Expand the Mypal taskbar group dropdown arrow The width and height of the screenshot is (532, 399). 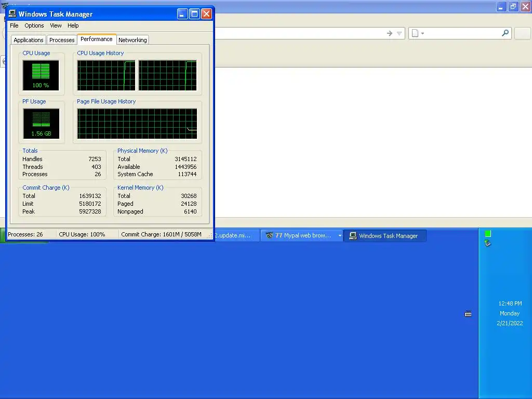(340, 235)
